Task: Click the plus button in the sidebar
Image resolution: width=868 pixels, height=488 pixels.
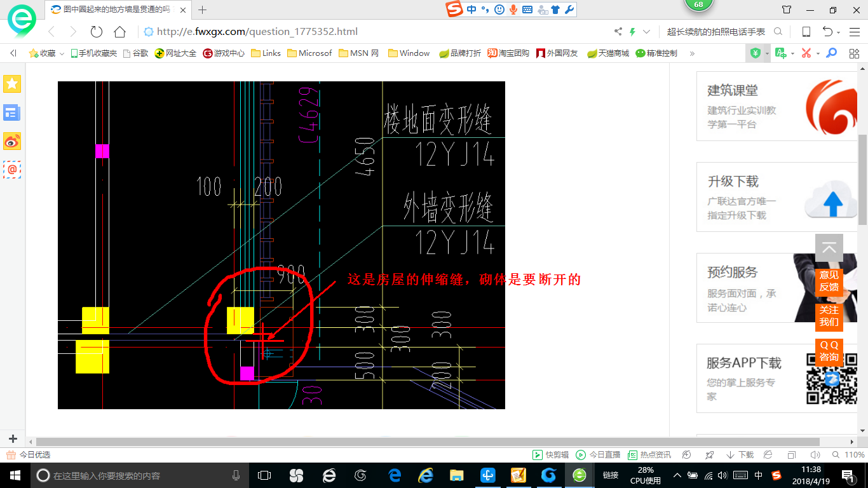Action: (x=13, y=439)
